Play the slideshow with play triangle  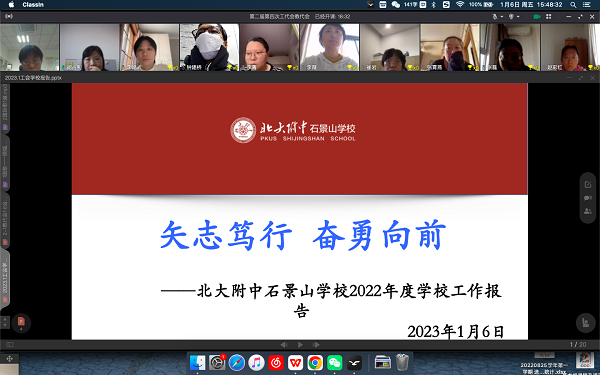[300, 345]
